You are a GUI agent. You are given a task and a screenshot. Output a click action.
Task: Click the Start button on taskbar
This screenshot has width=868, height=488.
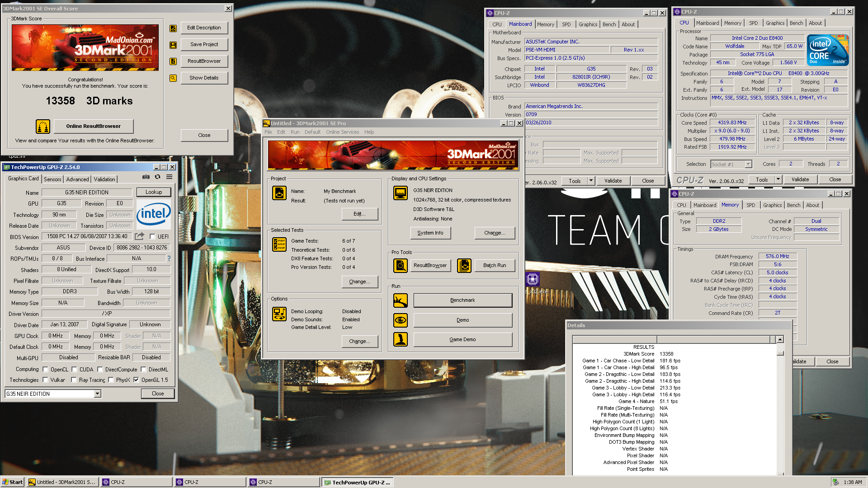click(13, 482)
